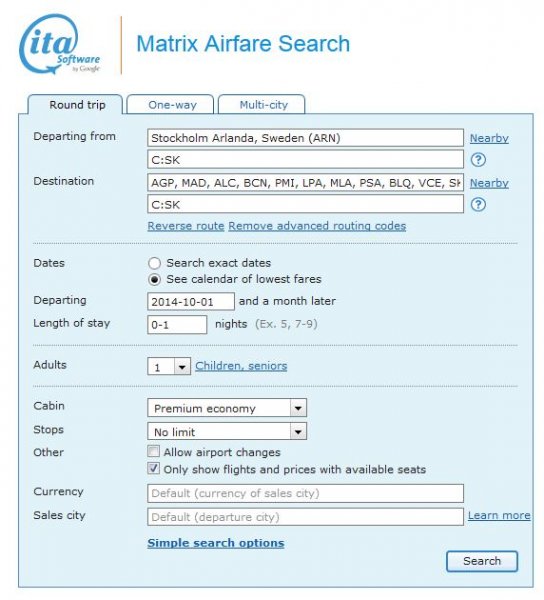Open help icon beside destination routing code
The image size is (544, 600).
(x=478, y=205)
